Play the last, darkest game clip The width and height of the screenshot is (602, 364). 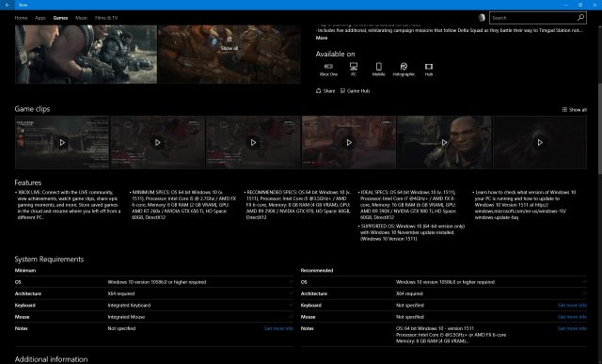[540, 142]
